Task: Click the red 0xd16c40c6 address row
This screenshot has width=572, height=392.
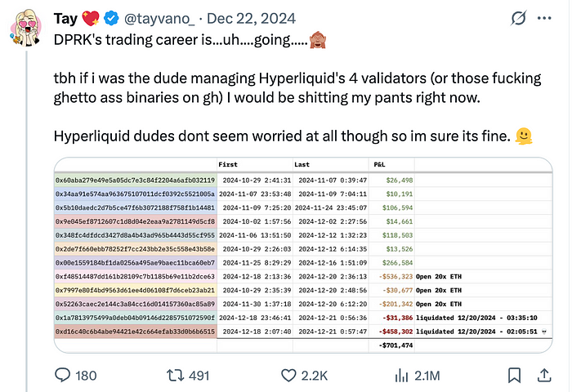Action: pyautogui.click(x=136, y=332)
